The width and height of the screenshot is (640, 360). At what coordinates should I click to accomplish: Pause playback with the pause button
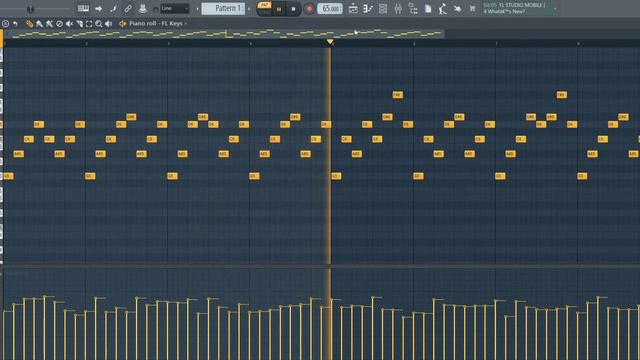click(x=279, y=9)
